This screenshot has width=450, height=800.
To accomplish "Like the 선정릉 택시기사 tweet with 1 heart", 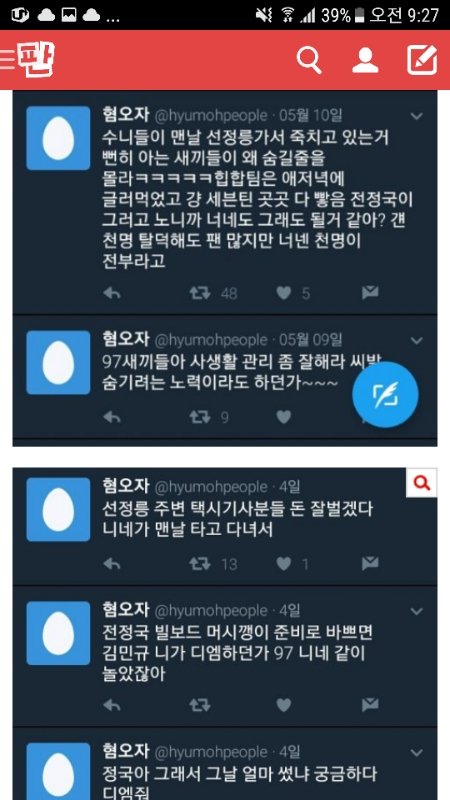I will tap(284, 563).
